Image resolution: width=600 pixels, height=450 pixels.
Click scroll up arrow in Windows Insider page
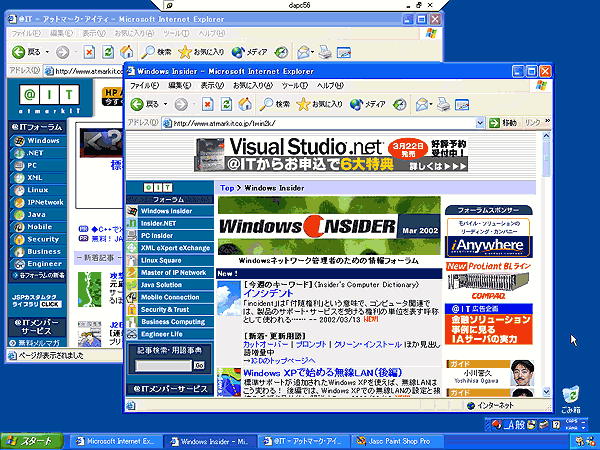point(546,135)
